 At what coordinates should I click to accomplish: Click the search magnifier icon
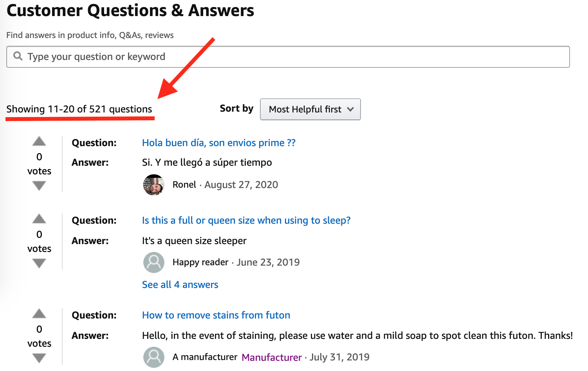coord(18,56)
